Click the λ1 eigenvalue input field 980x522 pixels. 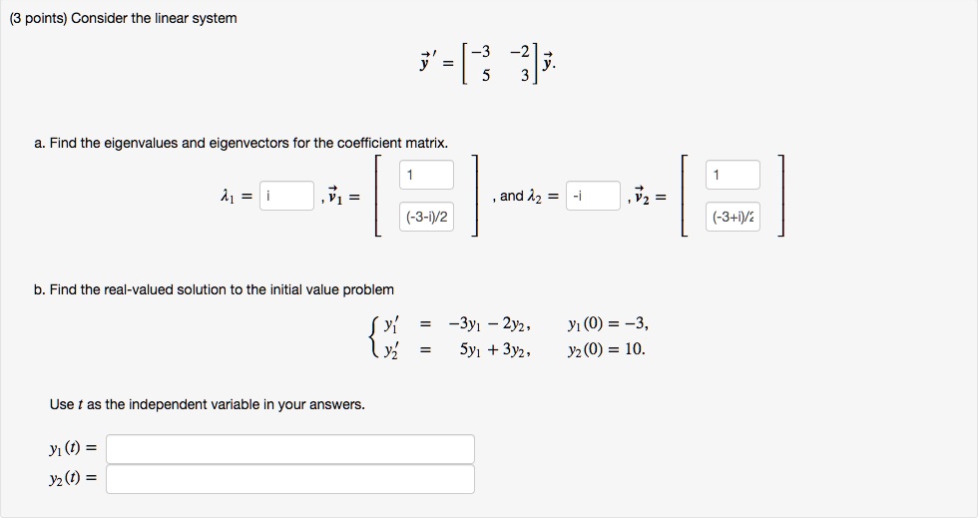(287, 197)
